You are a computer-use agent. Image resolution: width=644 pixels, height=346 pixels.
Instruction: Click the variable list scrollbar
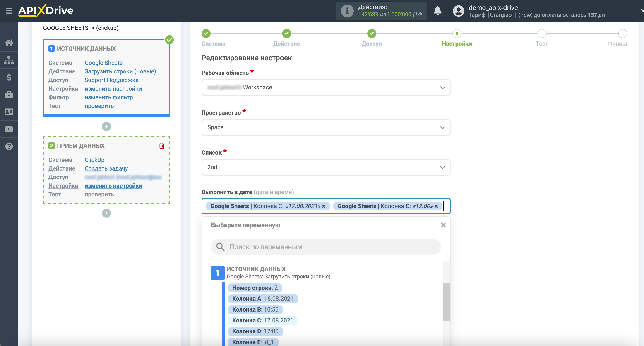click(446, 302)
